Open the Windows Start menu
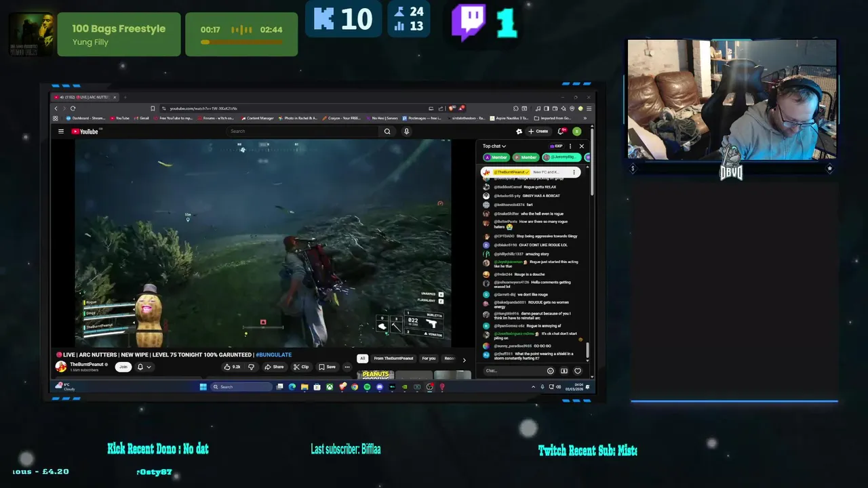868x488 pixels. click(x=203, y=387)
